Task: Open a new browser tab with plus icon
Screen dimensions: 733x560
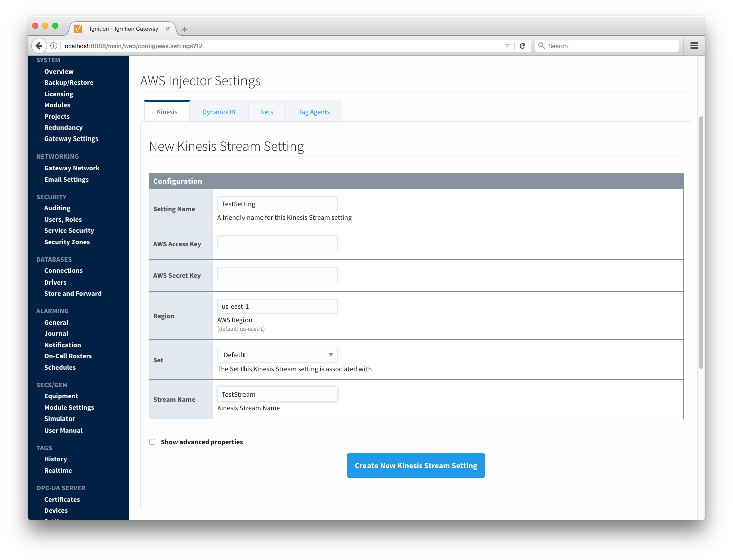Action: [184, 29]
